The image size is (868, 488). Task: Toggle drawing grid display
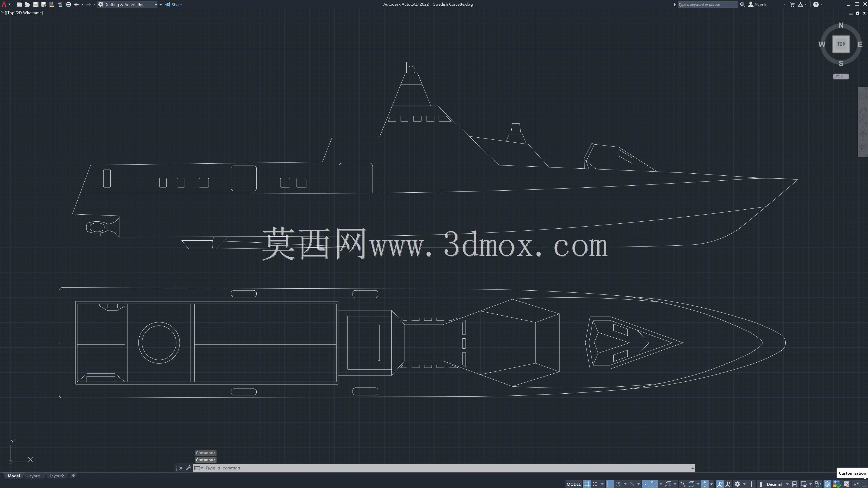587,484
